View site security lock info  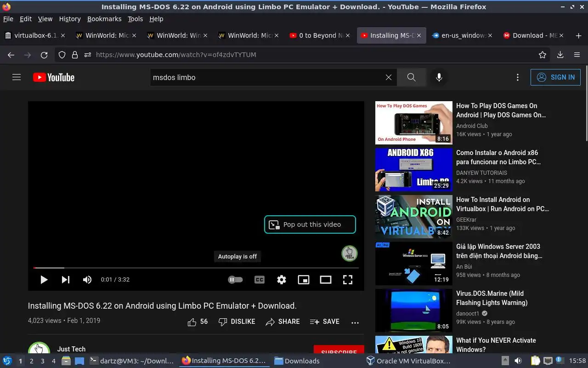75,55
